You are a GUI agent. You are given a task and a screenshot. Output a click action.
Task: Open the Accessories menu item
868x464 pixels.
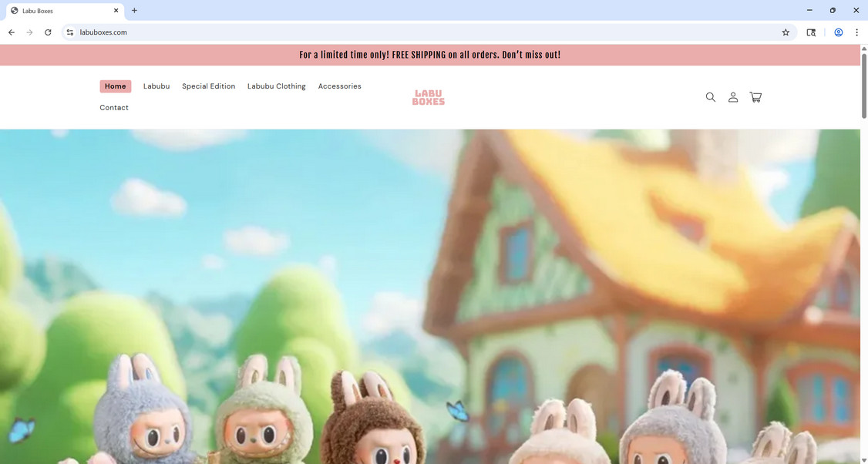[339, 86]
